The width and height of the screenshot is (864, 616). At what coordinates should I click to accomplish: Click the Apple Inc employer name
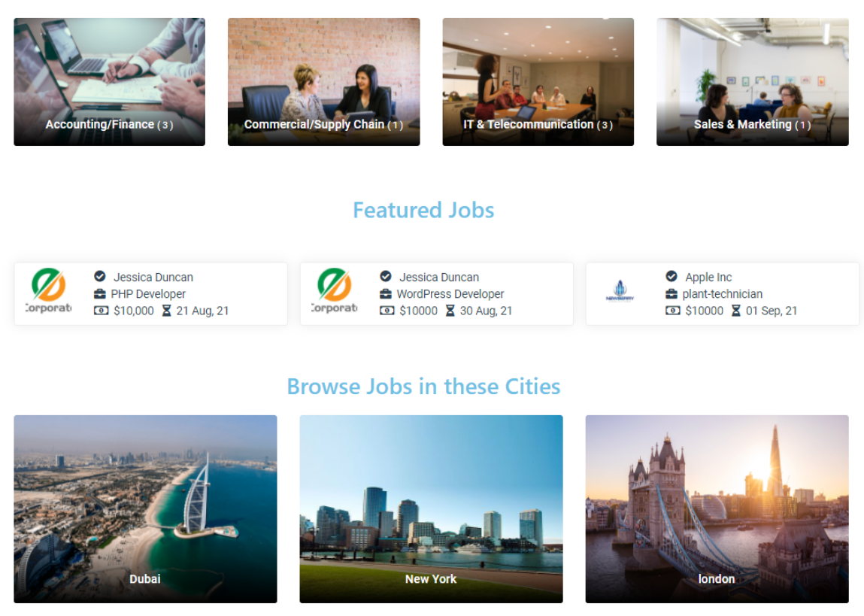708,277
